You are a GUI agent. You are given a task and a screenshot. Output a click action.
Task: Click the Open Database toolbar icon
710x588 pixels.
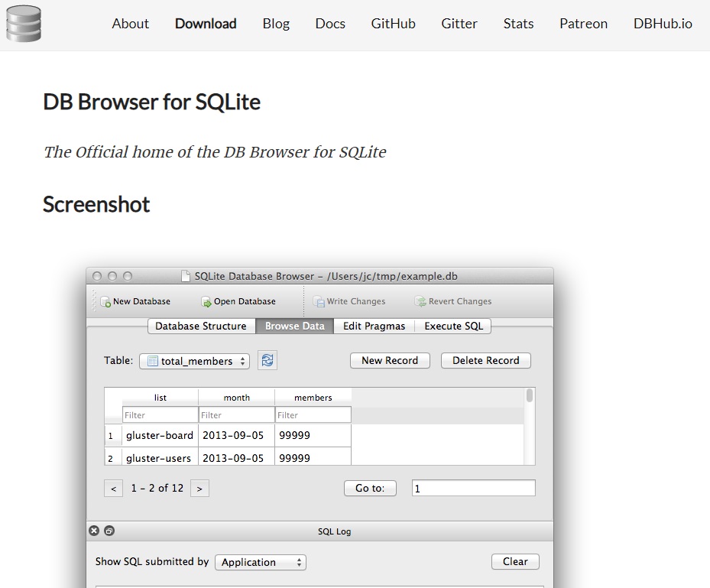tap(206, 302)
